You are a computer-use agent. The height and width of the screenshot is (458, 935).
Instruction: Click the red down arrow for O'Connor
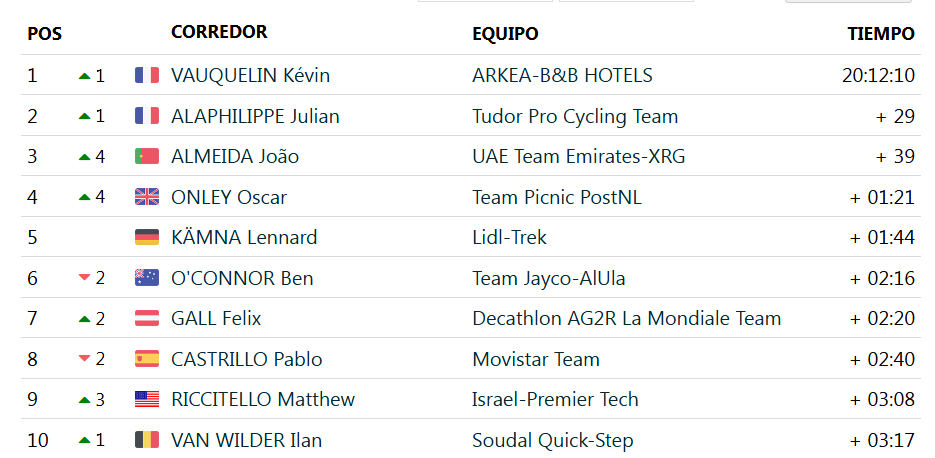tap(84, 278)
